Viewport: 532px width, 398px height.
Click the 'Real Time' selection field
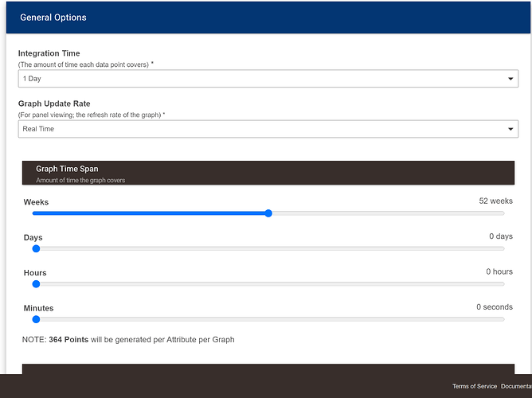(255, 129)
